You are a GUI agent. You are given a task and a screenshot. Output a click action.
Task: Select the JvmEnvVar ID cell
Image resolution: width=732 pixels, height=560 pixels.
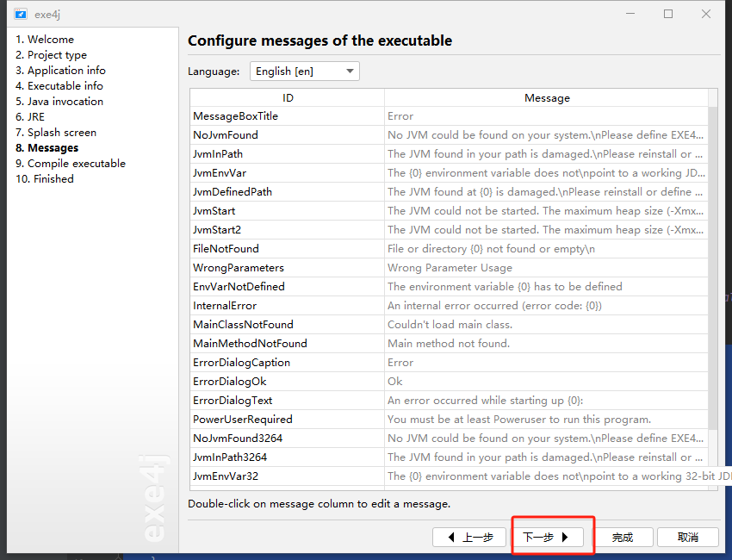287,173
